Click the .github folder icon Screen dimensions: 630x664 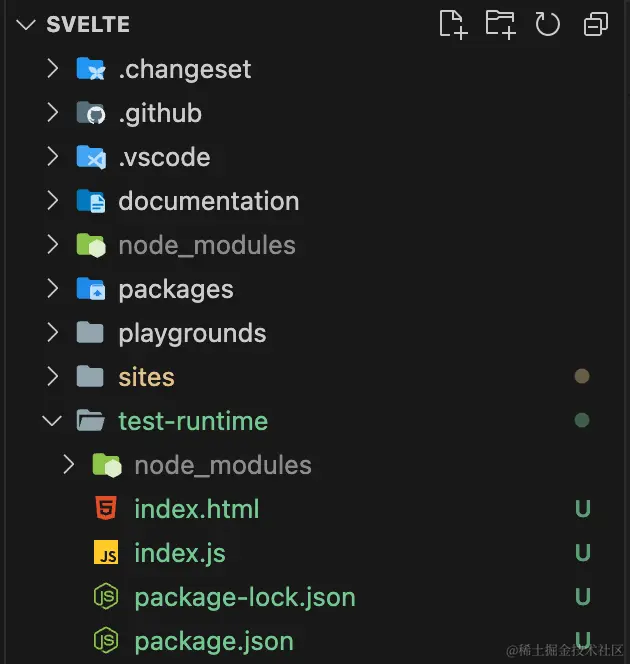click(x=91, y=113)
